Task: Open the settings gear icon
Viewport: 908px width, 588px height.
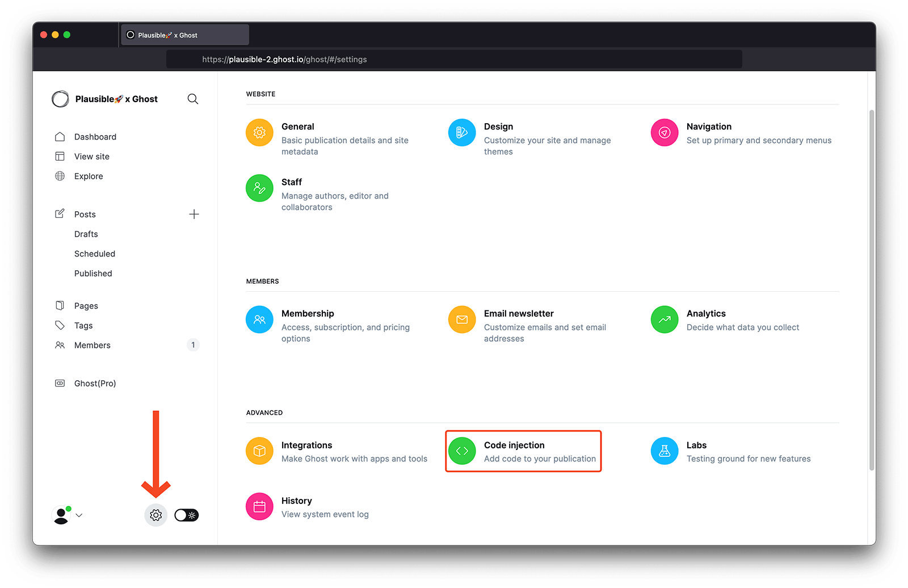Action: click(156, 515)
